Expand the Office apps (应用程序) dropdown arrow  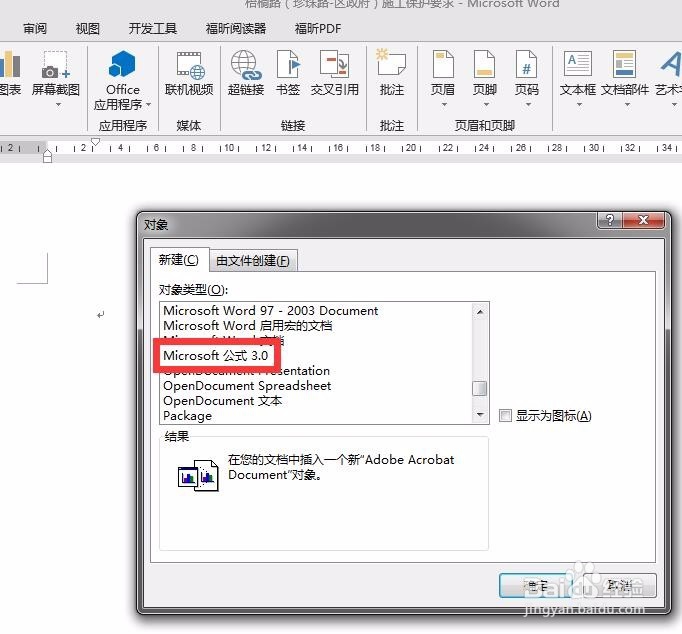[148, 104]
